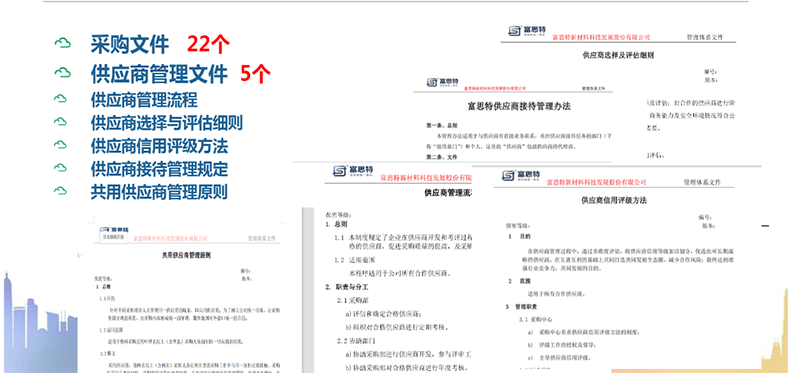Click the 富思特 logo on the 供应商接待管理办法 document
This screenshot has height=373, width=800.
pos(442,82)
